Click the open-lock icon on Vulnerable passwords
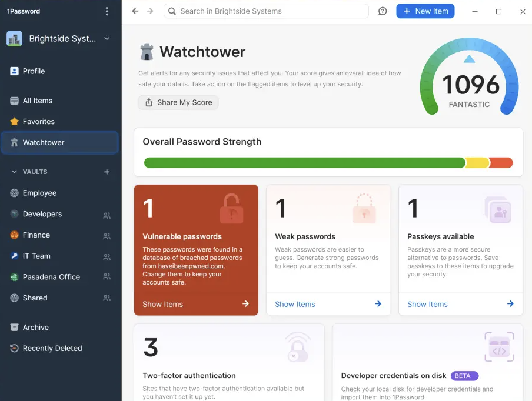 231,209
